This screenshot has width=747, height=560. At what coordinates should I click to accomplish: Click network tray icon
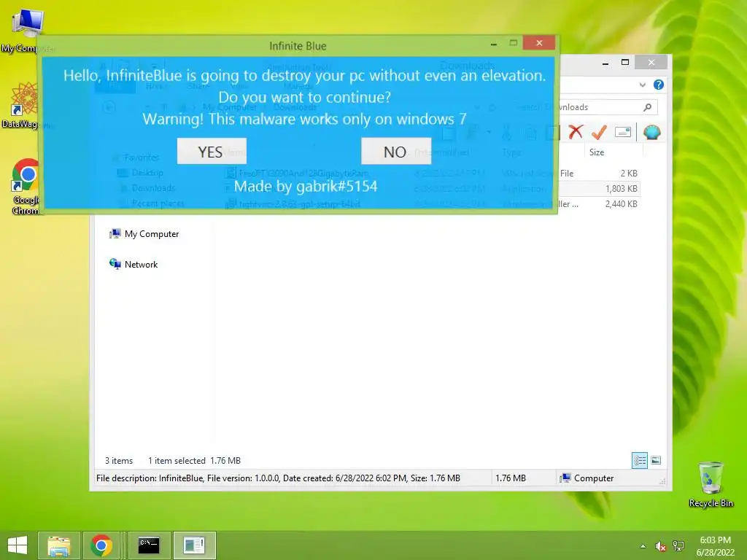[x=678, y=546]
